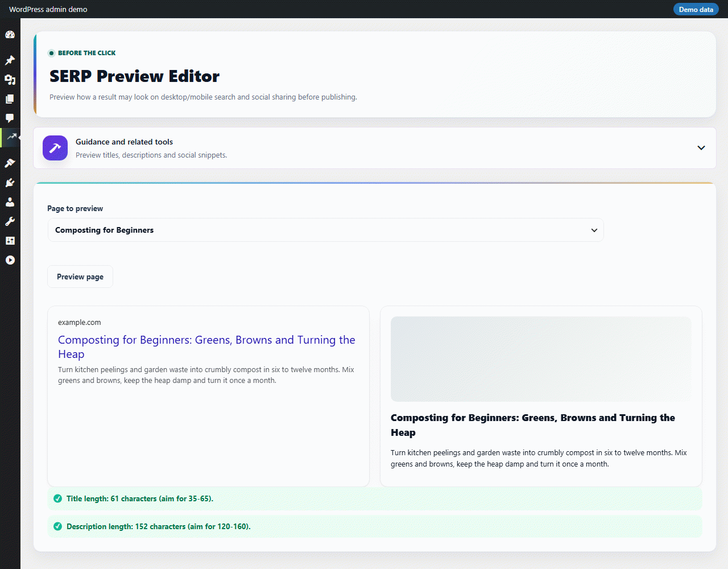Click the "WordPress admin demo" title text
The width and height of the screenshot is (728, 569).
click(x=48, y=9)
